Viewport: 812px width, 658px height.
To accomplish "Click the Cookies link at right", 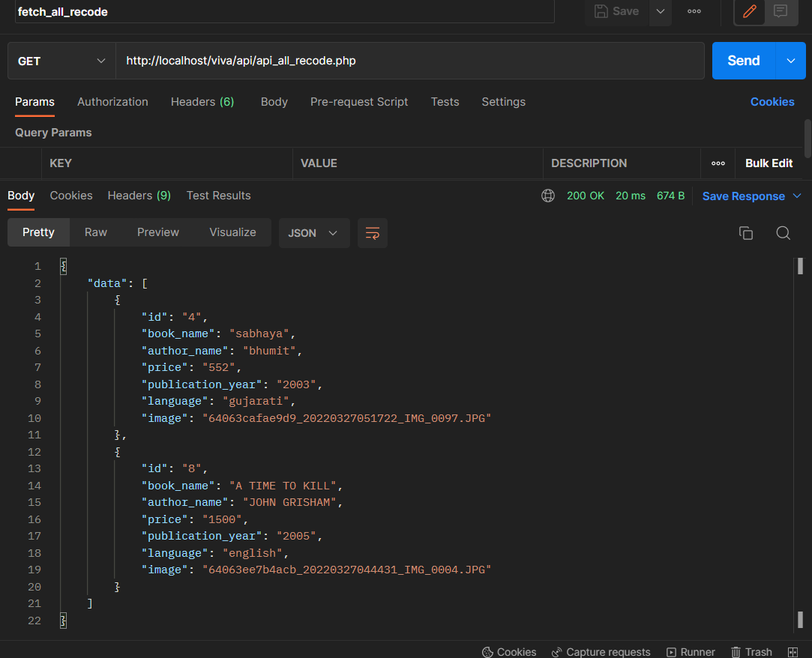I will [772, 102].
